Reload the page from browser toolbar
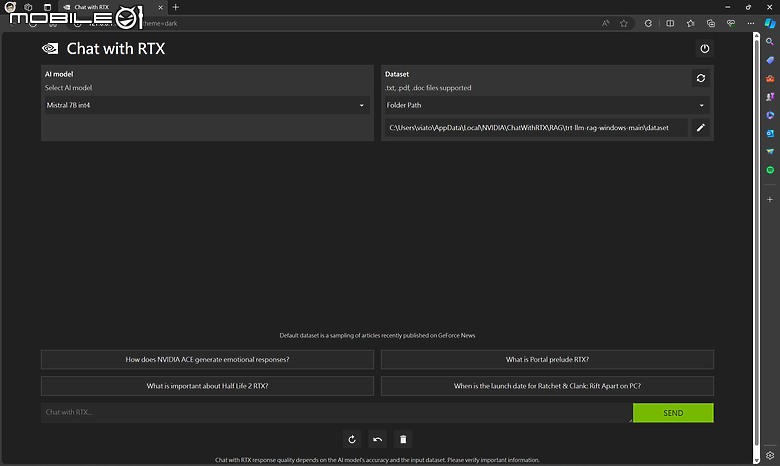780x466 pixels. point(648,23)
